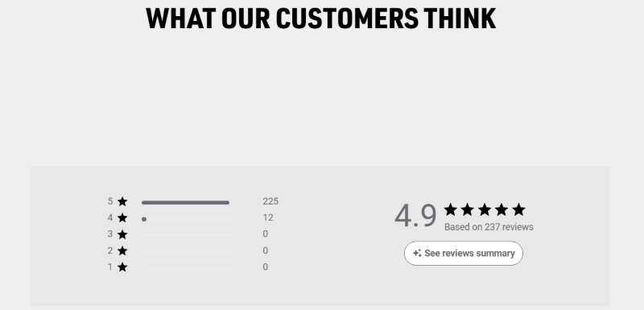Click the 2-star rating row star icon
Viewport: 644px width, 310px height.
[x=122, y=251]
